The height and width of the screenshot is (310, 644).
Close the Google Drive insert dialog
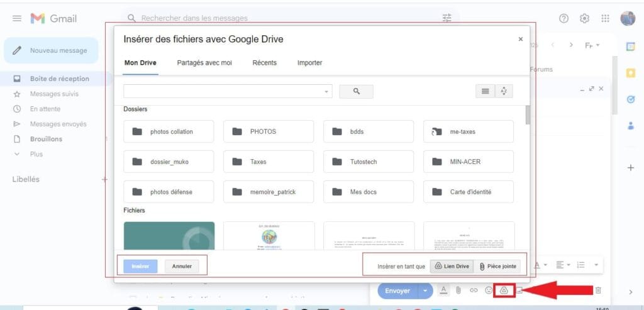click(520, 39)
